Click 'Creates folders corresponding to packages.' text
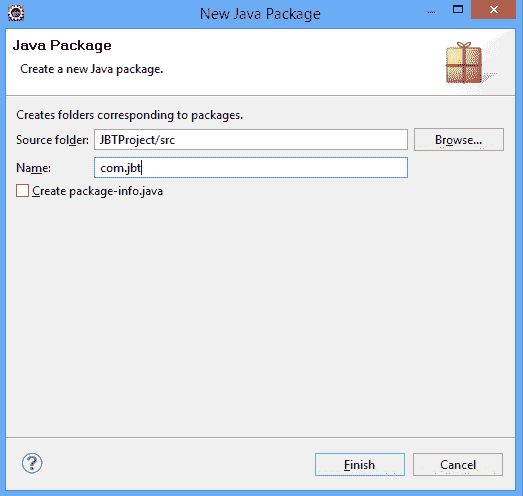 click(x=129, y=115)
